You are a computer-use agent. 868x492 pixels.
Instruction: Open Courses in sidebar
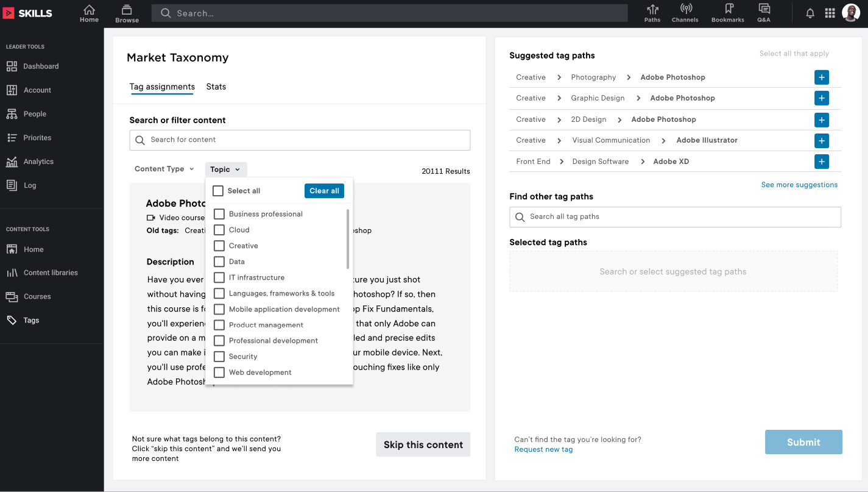pyautogui.click(x=29, y=296)
